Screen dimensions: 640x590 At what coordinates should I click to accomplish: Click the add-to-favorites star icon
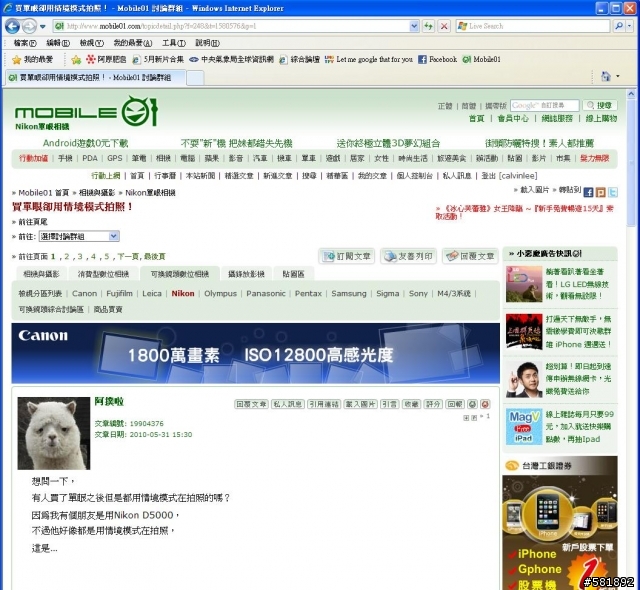tap(76, 60)
